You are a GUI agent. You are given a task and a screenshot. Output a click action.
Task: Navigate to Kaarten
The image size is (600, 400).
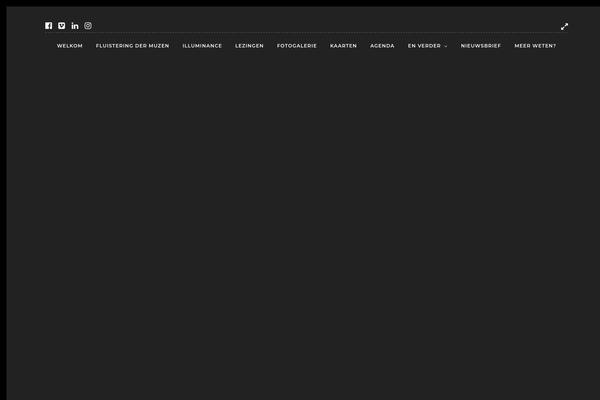coord(343,46)
